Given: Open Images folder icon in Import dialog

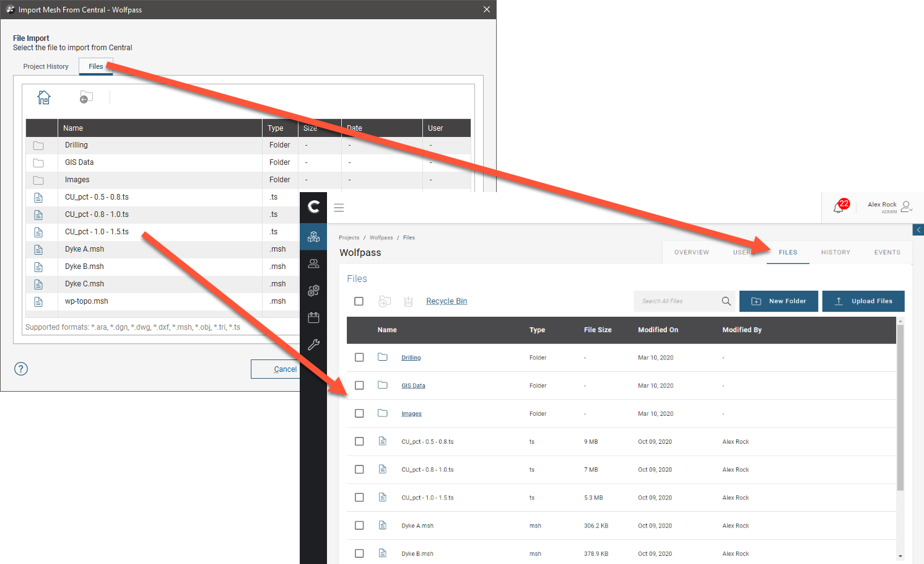Looking at the screenshot, I should (38, 180).
